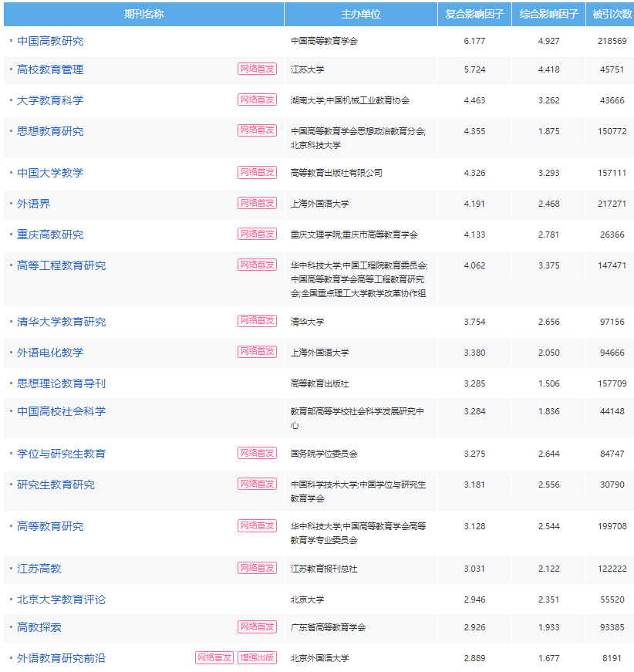Image resolution: width=634 pixels, height=672 pixels.
Task: Click 网络首发 badge for 高等教育研究
Action: [x=257, y=526]
